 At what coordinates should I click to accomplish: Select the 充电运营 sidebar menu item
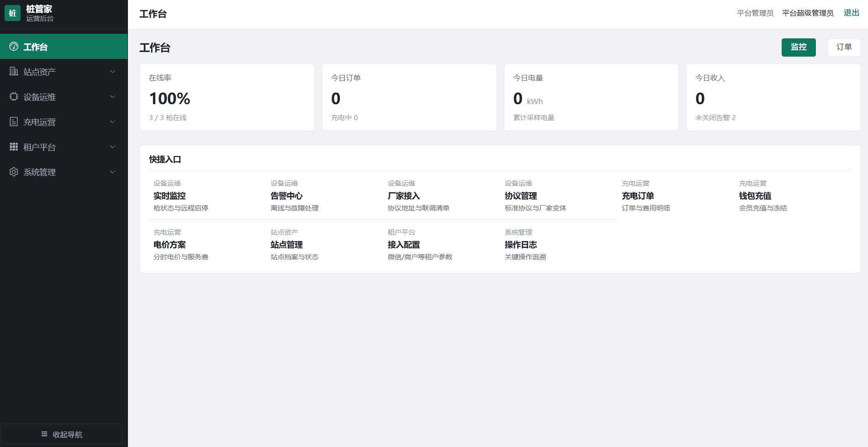(x=64, y=122)
